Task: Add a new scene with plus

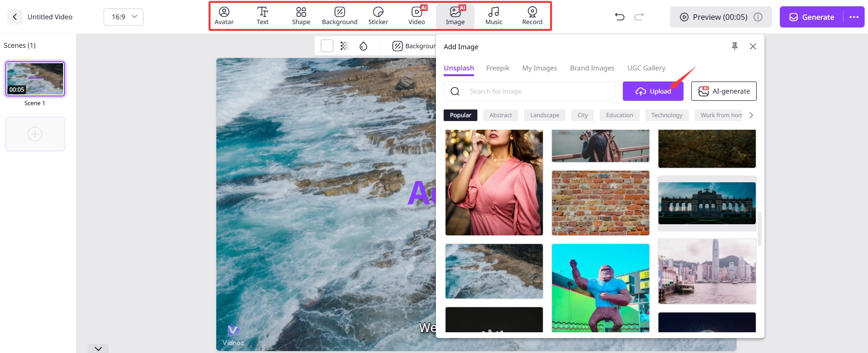Action: click(x=35, y=134)
